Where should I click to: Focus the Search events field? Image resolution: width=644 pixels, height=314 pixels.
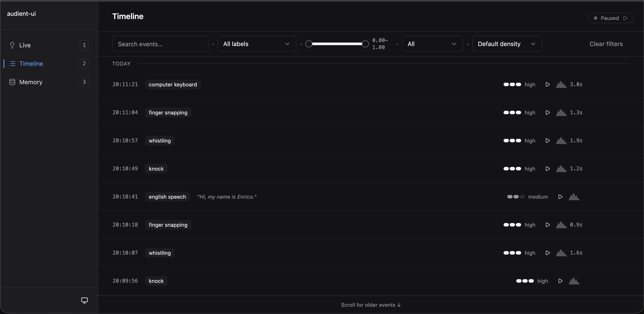pyautogui.click(x=160, y=44)
